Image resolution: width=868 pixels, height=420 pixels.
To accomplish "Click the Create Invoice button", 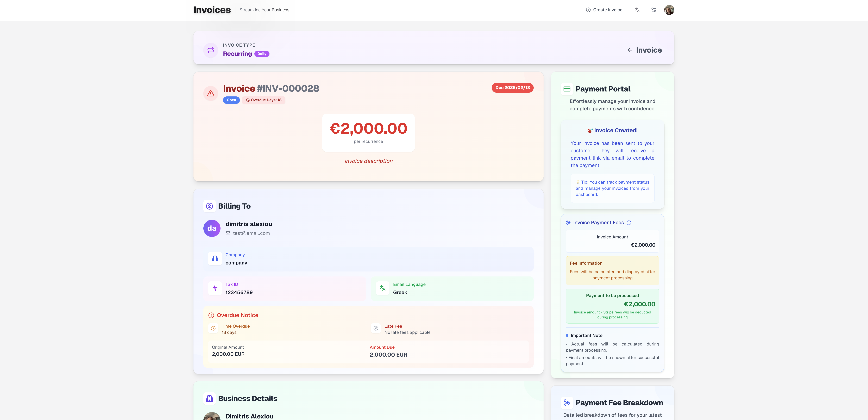I will tap(604, 10).
